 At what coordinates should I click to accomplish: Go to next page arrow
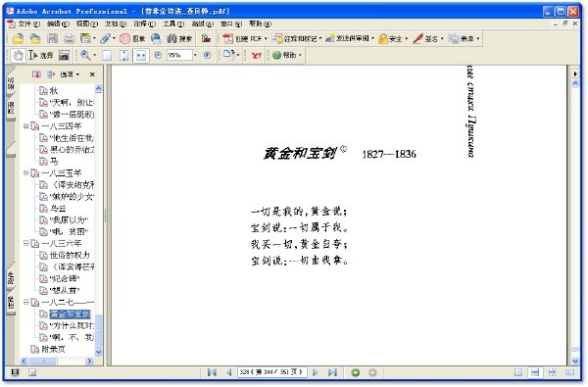click(x=316, y=372)
